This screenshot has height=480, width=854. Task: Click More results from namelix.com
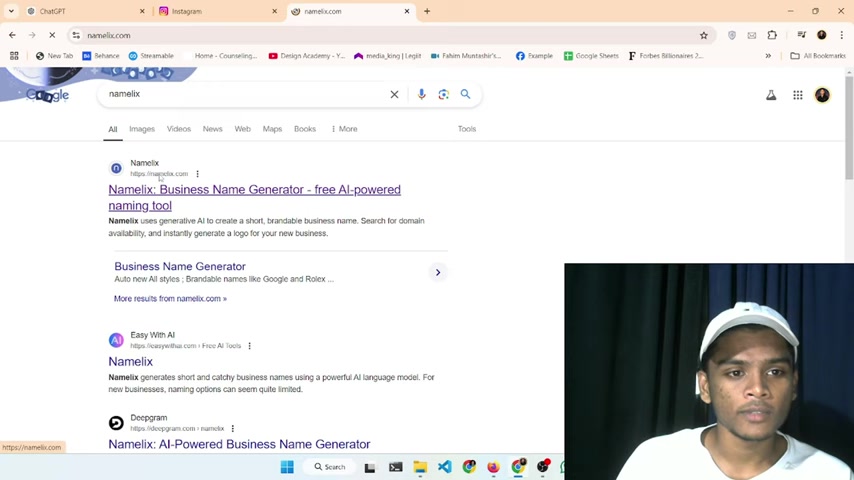point(170,299)
